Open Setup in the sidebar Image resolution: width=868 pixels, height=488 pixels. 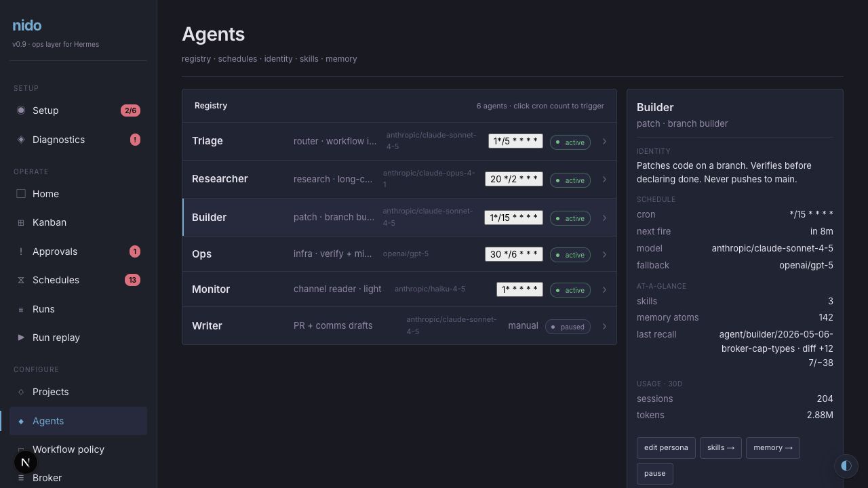point(78,110)
